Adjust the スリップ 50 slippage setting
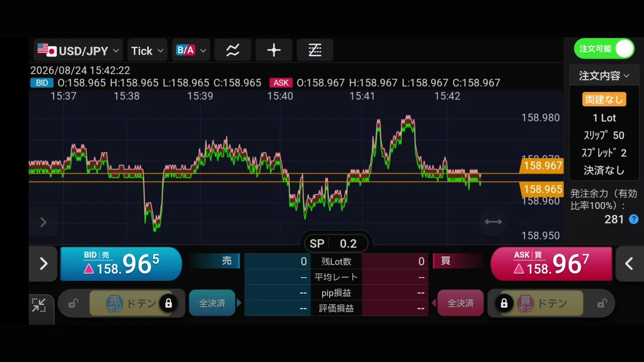This screenshot has width=644, height=362. coord(604,135)
